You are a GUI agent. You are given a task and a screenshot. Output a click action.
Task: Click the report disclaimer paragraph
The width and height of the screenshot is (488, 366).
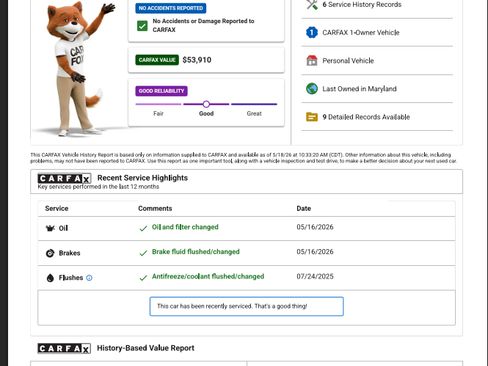tap(244, 158)
